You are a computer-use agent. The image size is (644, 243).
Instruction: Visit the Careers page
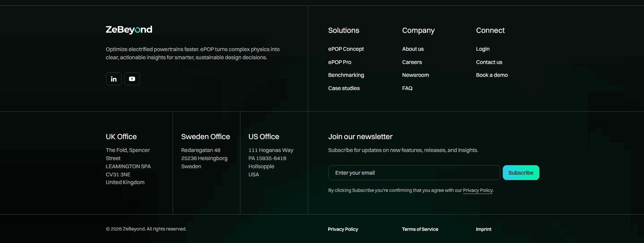click(412, 62)
